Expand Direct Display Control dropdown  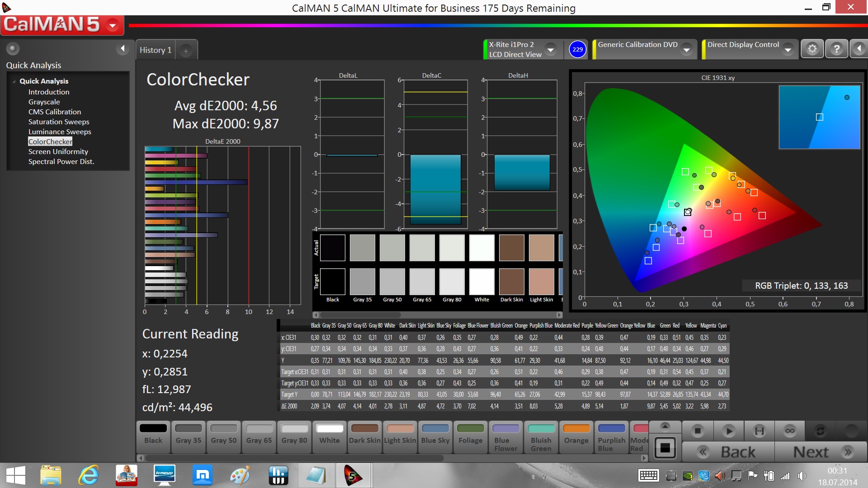click(x=788, y=49)
